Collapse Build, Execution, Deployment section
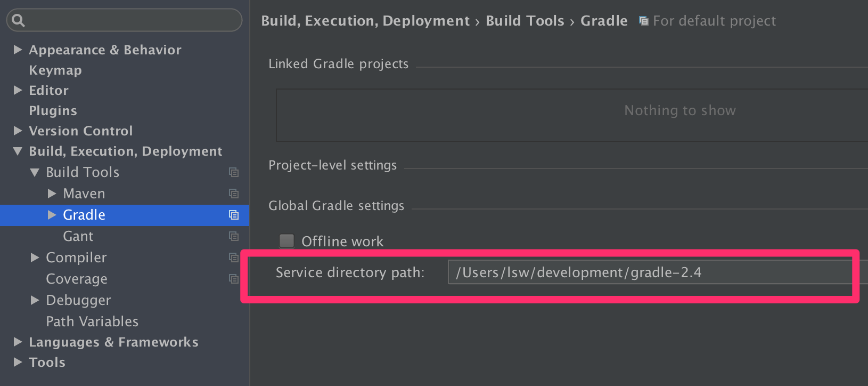This screenshot has width=868, height=386. click(x=18, y=151)
